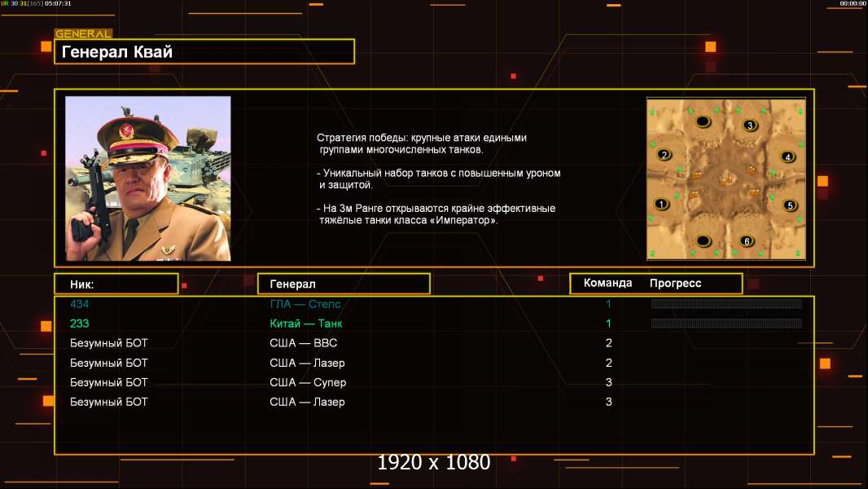
Task: Select the player row named 434
Action: pyautogui.click(x=434, y=304)
